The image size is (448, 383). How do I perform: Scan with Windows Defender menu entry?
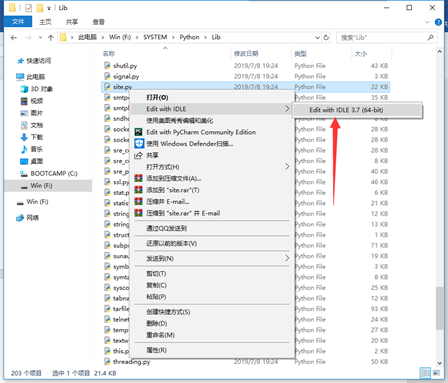click(x=190, y=144)
